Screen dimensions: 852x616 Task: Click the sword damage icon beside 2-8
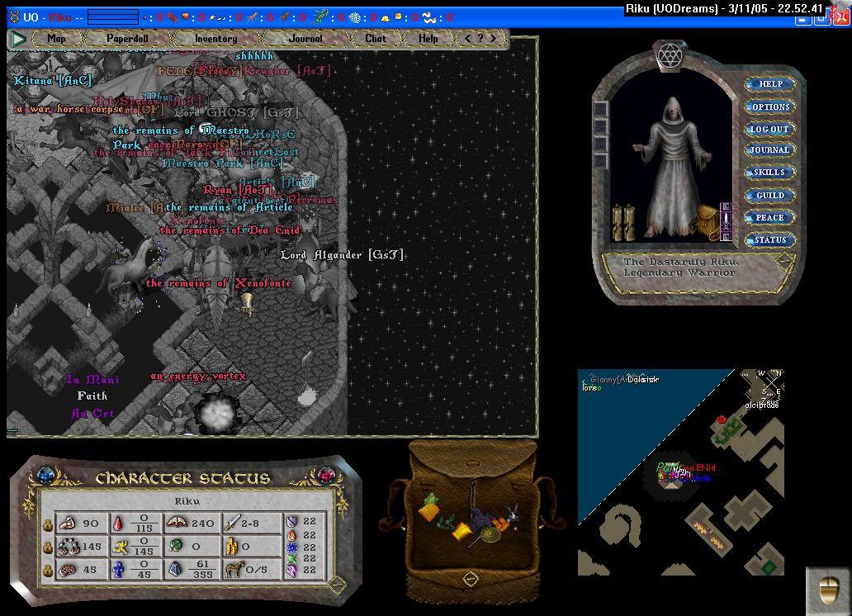[232, 523]
